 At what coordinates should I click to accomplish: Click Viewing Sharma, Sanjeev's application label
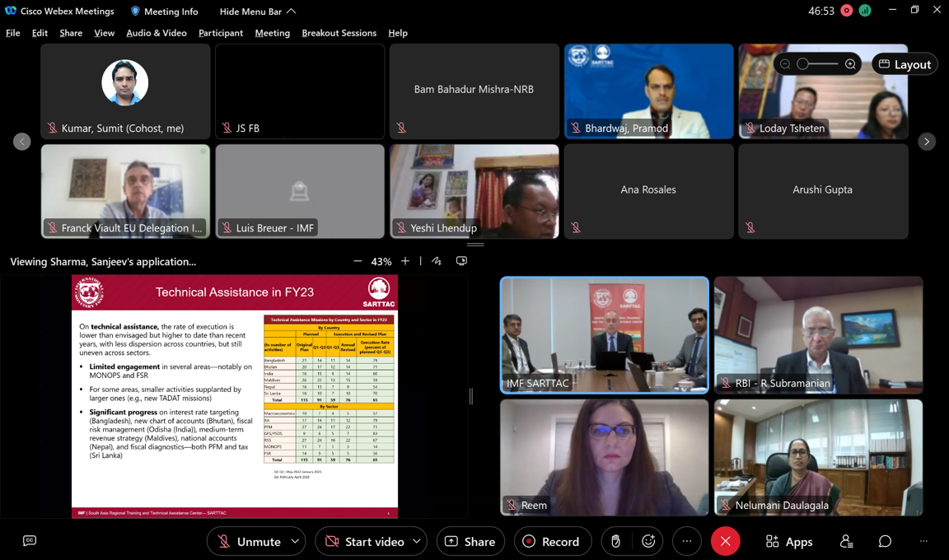coord(103,262)
